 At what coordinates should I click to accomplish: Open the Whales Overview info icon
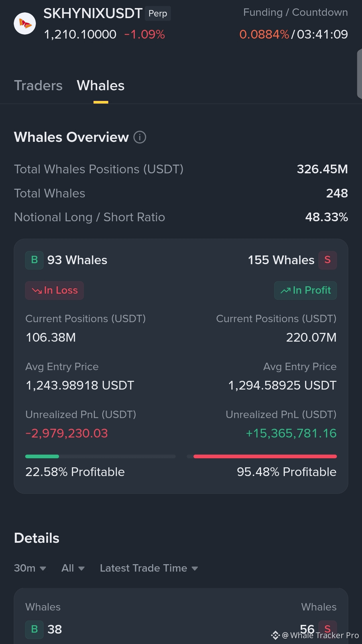pyautogui.click(x=140, y=137)
